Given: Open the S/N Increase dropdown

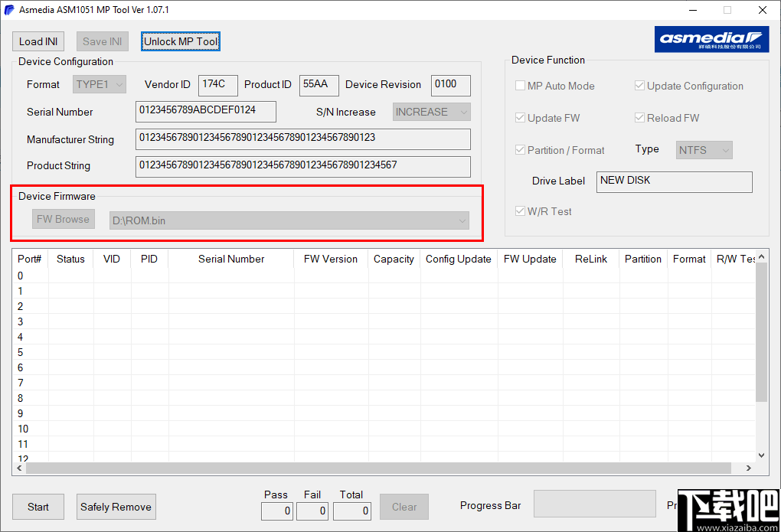Looking at the screenshot, I should pyautogui.click(x=431, y=111).
